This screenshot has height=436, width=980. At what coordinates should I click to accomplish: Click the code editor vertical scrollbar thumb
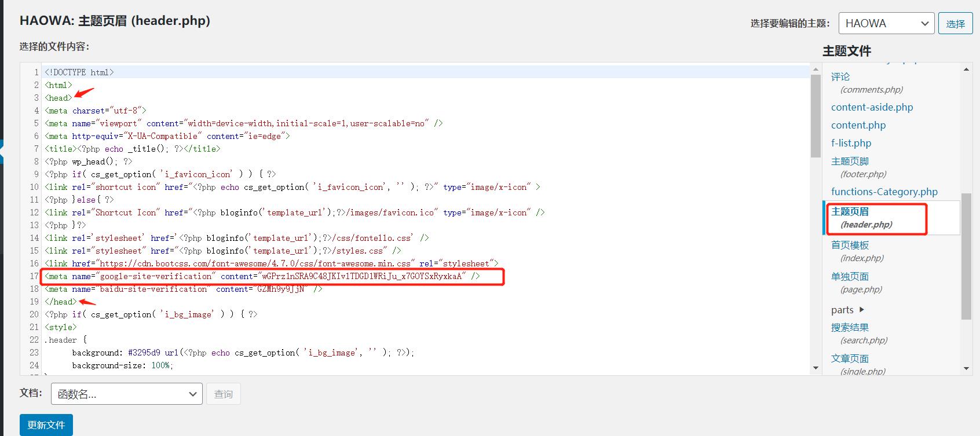pyautogui.click(x=816, y=116)
